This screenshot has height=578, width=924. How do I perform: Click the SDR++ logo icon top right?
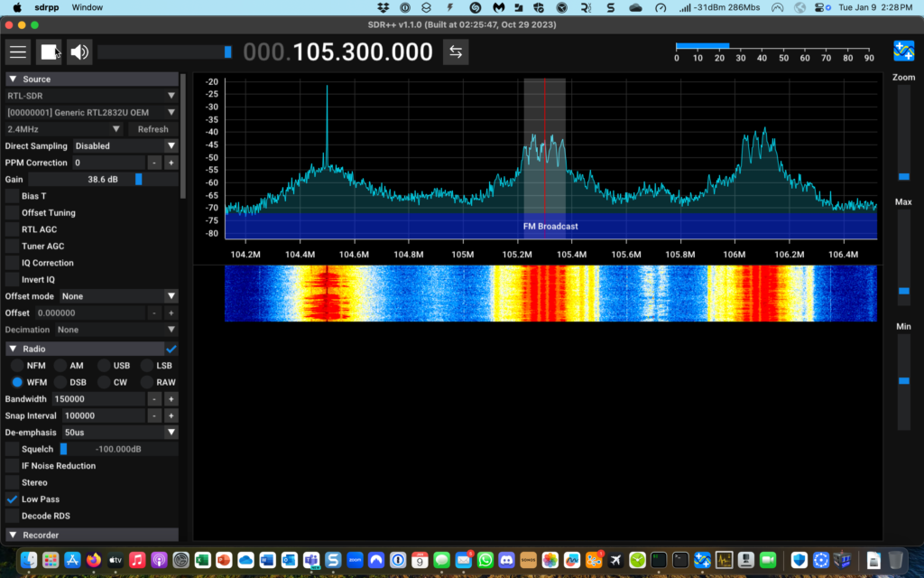(x=903, y=51)
